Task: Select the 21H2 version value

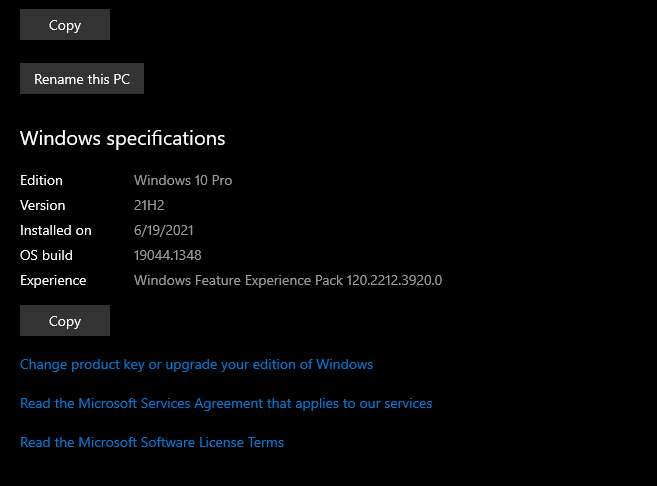Action: (x=149, y=206)
